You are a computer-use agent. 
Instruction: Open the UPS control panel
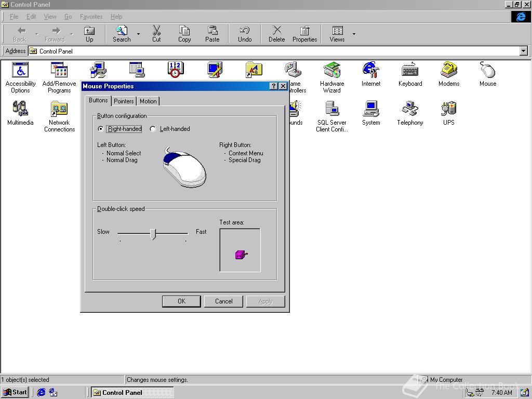448,111
